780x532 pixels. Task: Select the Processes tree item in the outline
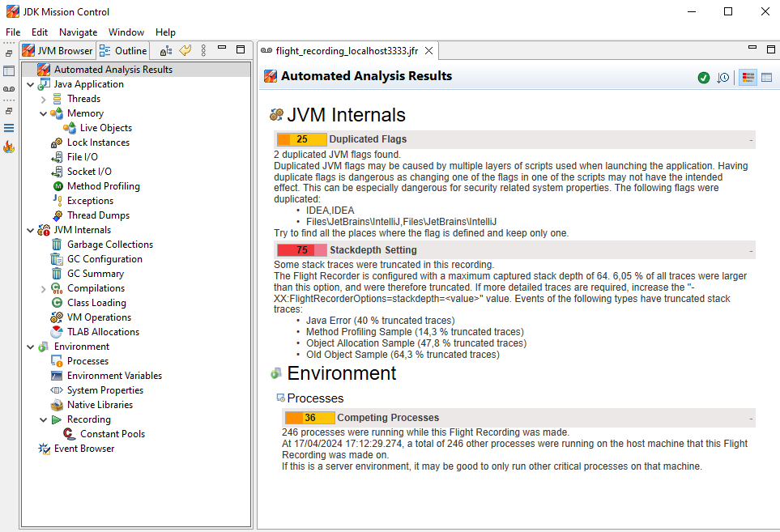tap(87, 361)
